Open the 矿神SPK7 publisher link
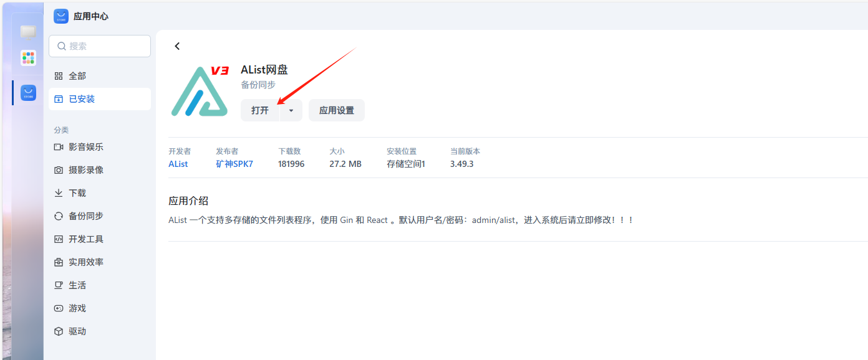 [234, 164]
